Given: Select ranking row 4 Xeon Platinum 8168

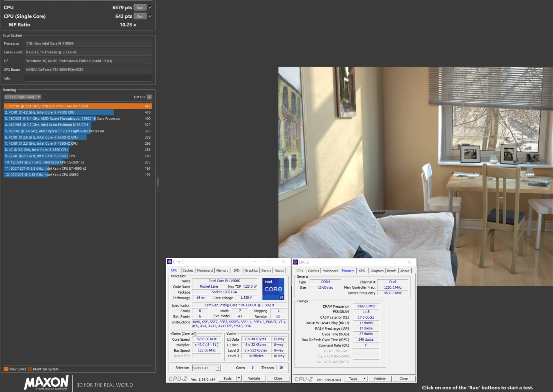Looking at the screenshot, I should click(x=78, y=125).
